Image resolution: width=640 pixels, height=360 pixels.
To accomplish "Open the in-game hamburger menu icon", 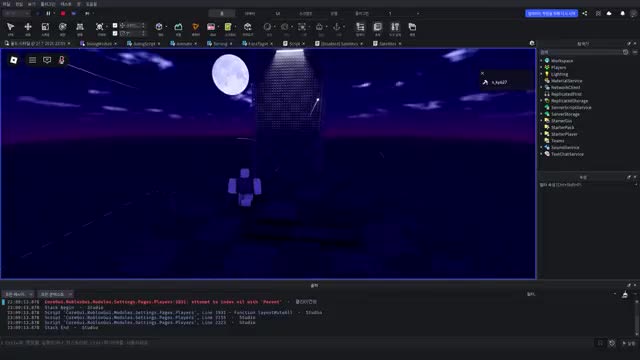I will pyautogui.click(x=32, y=60).
